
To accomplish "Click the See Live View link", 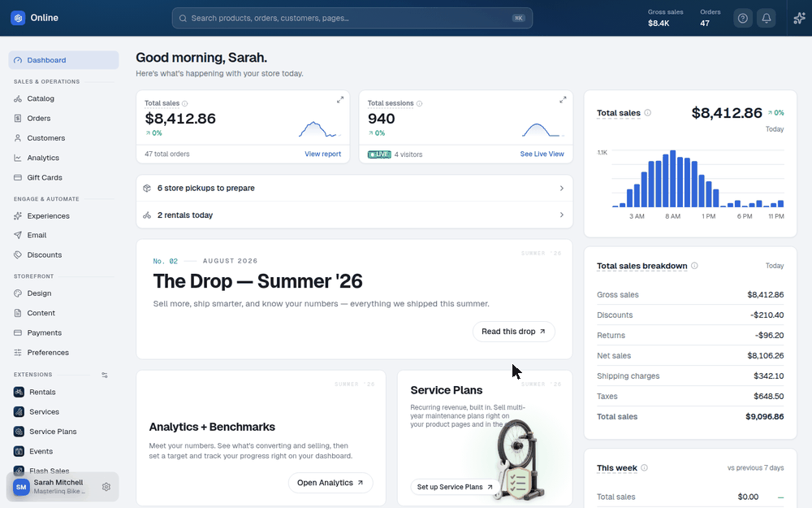I will point(542,154).
